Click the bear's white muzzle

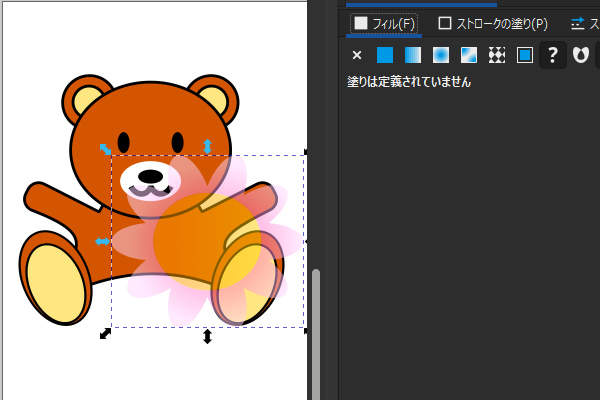point(150,181)
